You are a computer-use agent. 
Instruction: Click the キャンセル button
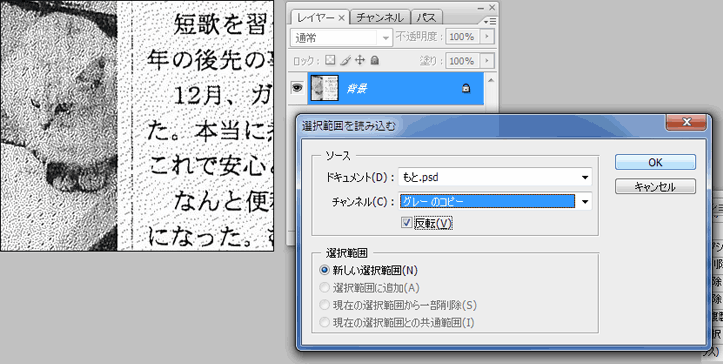click(655, 186)
